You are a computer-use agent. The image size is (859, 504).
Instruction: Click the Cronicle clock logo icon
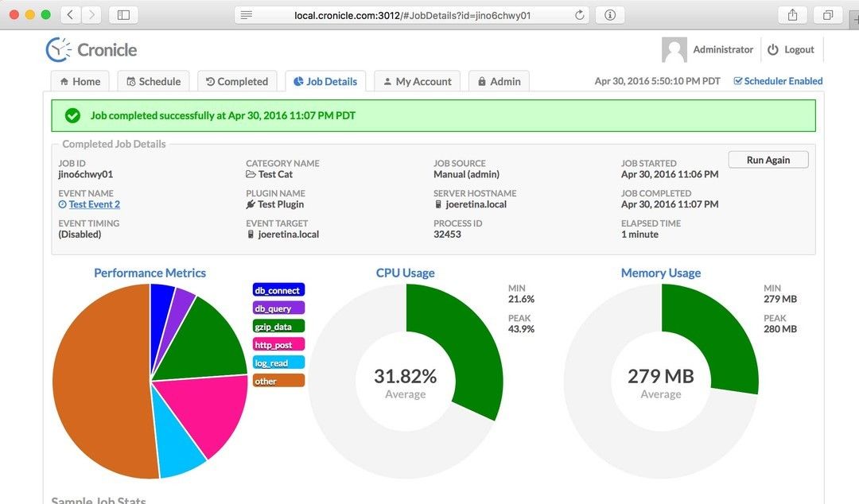point(59,49)
